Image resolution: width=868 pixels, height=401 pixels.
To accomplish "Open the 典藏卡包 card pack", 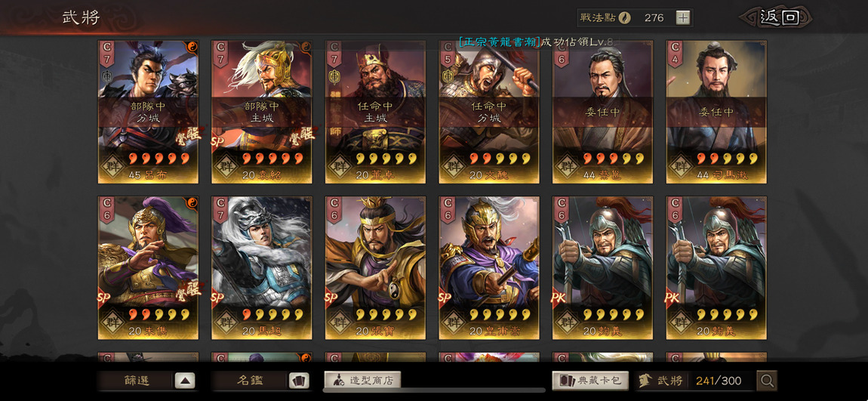I will [590, 381].
